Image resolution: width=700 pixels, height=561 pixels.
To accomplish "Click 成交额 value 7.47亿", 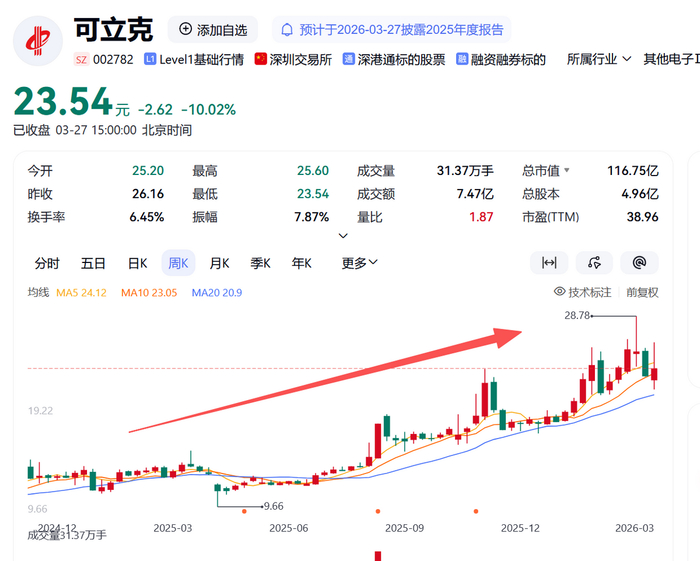I will click(x=475, y=194).
